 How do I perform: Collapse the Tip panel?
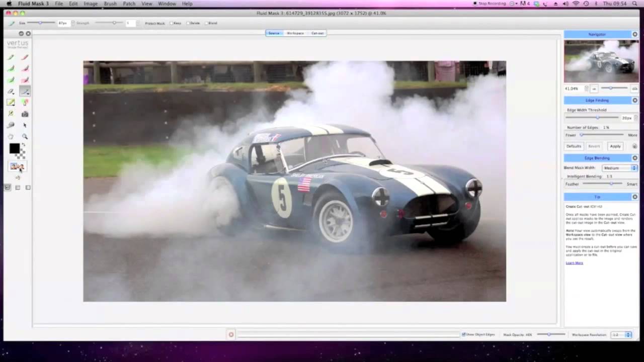635,197
